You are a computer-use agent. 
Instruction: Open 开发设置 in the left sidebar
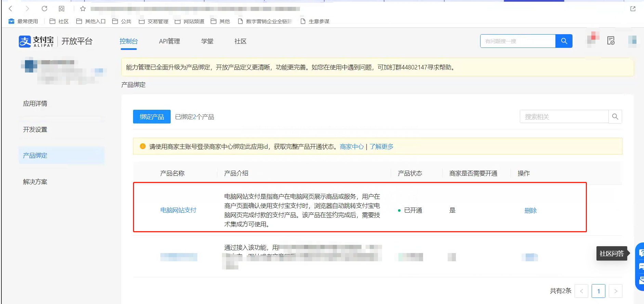(x=35, y=130)
